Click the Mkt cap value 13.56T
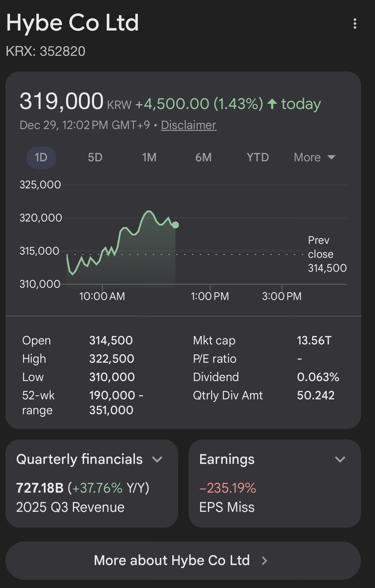The image size is (375, 588). [x=314, y=340]
